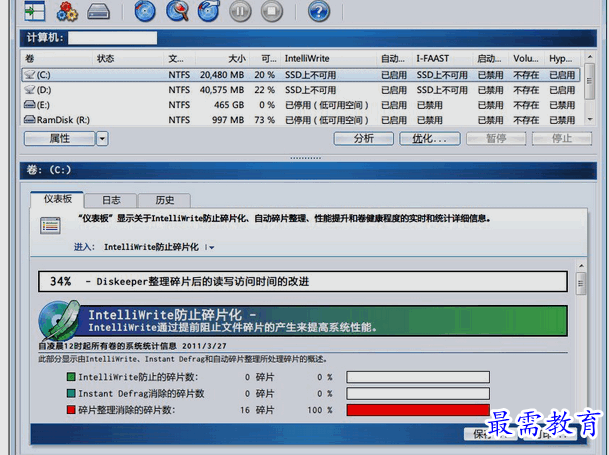The image size is (609, 455).
Task: Click the 优化... optimize button
Action: (430, 138)
